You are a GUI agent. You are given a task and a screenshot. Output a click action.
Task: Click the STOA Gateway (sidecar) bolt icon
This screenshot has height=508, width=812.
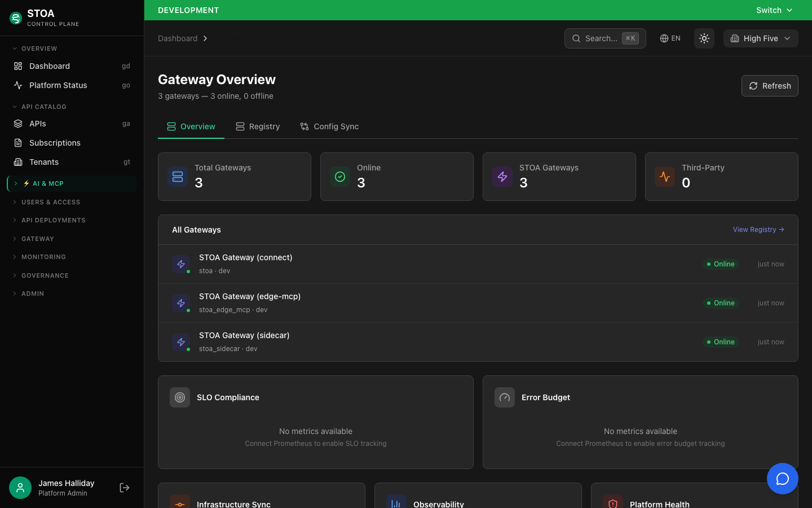181,342
